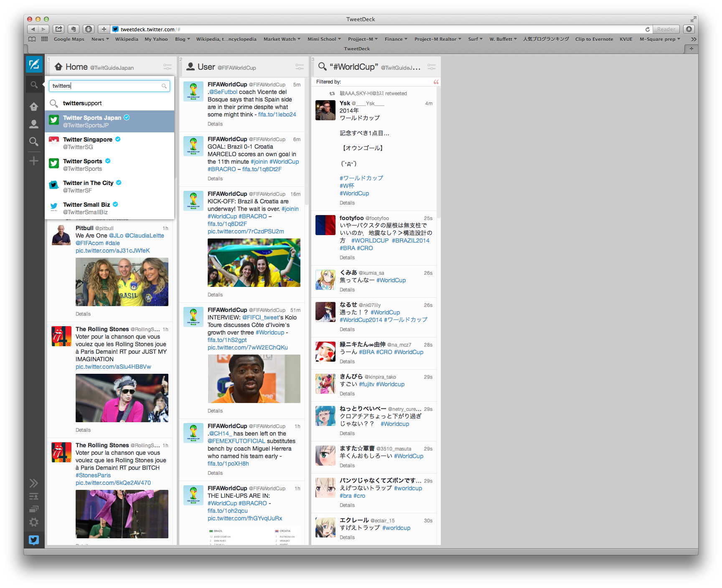Jump to Home column via sidebar icon
Image resolution: width=722 pixels, height=588 pixels.
coord(34,107)
